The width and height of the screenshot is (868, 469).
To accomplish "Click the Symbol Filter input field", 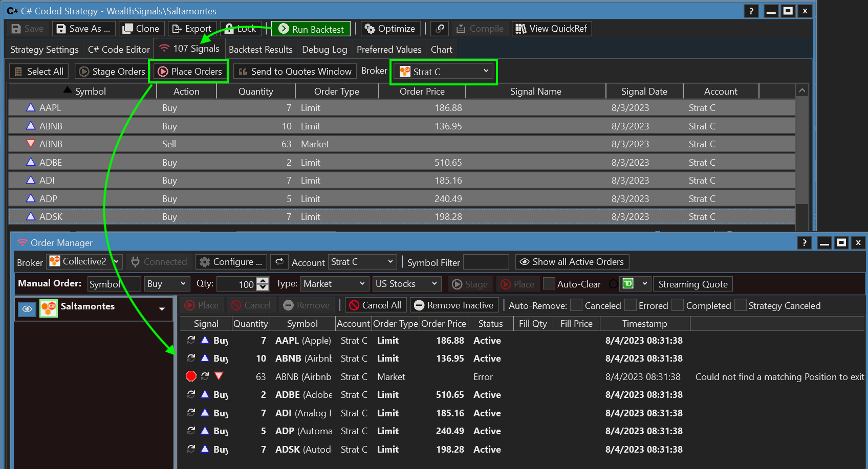I will [x=486, y=262].
